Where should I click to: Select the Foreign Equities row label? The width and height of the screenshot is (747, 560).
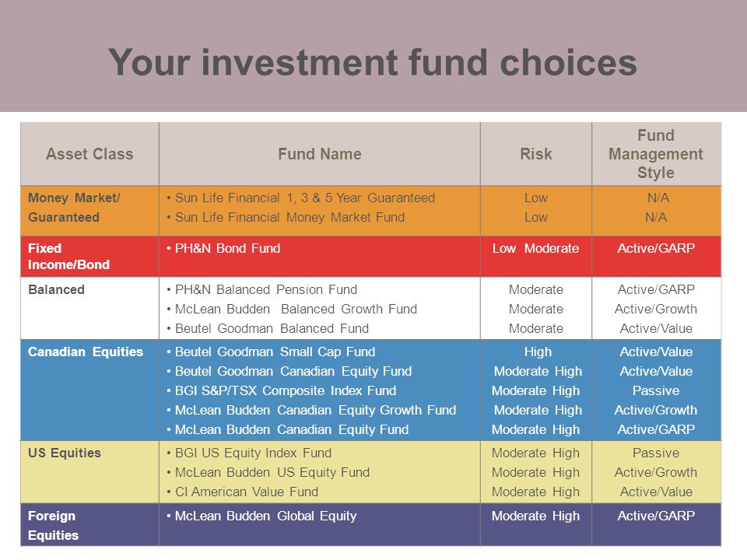pos(54,526)
